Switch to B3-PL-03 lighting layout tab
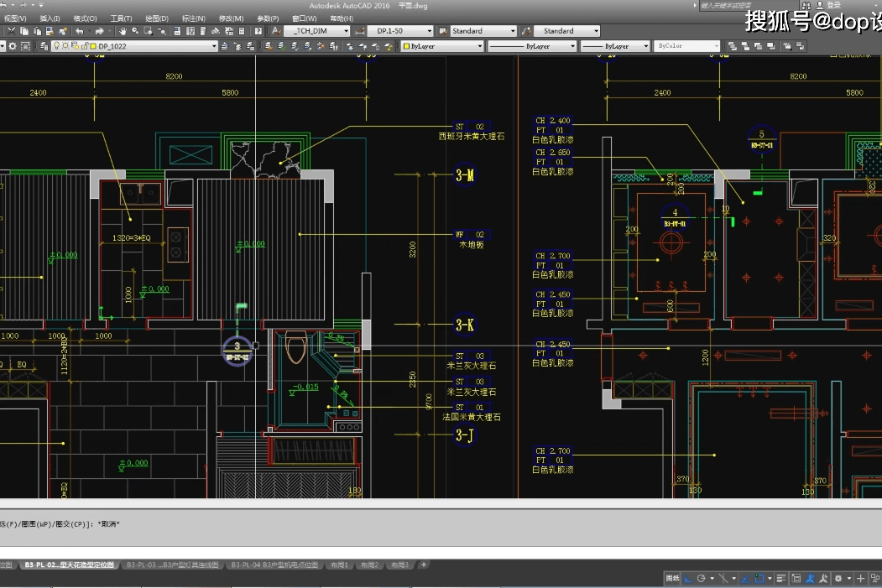 173,565
